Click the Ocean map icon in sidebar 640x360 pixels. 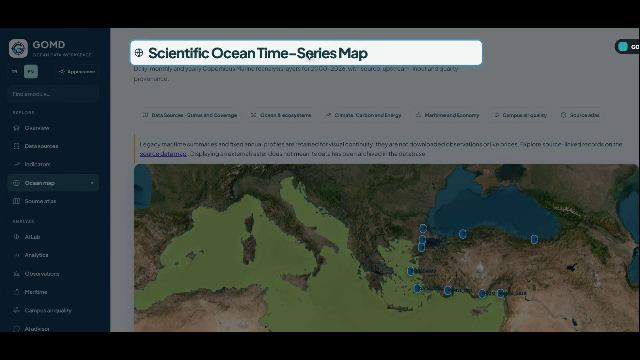16,183
